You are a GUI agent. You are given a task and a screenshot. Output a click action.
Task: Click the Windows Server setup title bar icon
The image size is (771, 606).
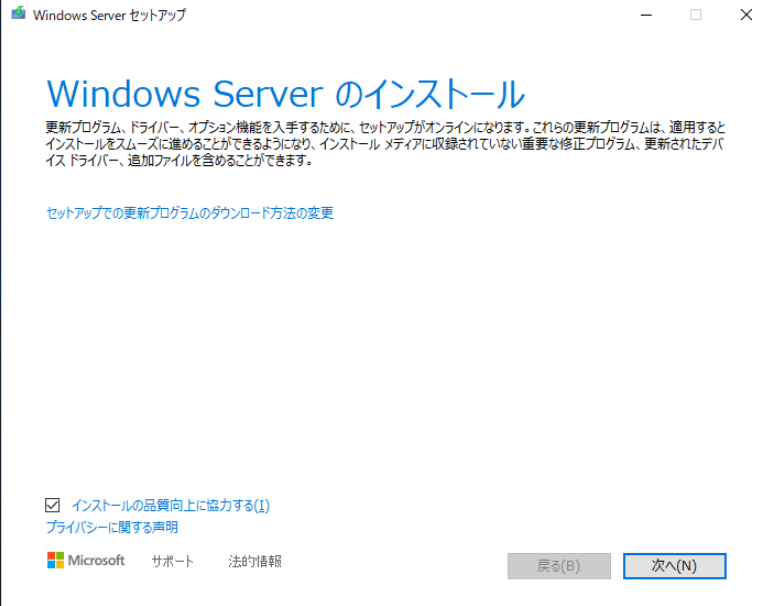[18, 13]
